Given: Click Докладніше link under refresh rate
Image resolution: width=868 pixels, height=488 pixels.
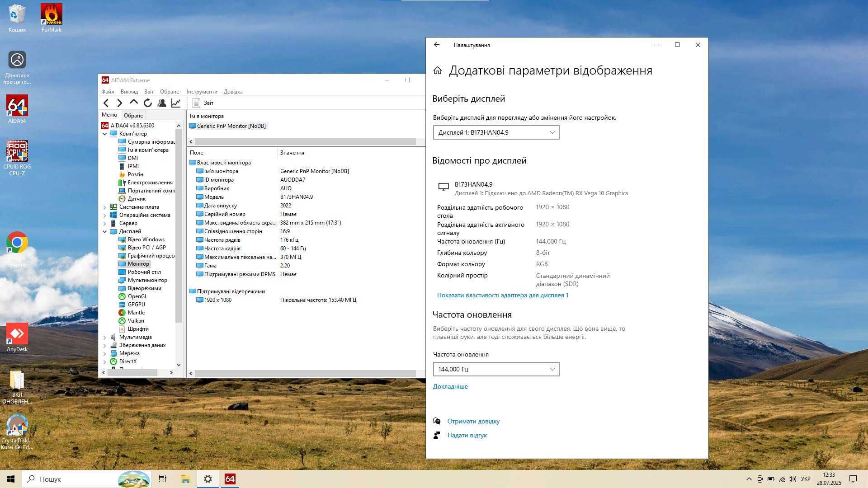Looking at the screenshot, I should (x=450, y=386).
